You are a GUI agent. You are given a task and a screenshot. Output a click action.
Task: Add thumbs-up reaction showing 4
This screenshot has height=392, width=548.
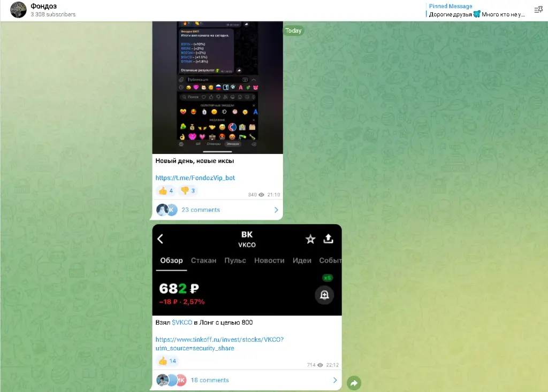166,191
